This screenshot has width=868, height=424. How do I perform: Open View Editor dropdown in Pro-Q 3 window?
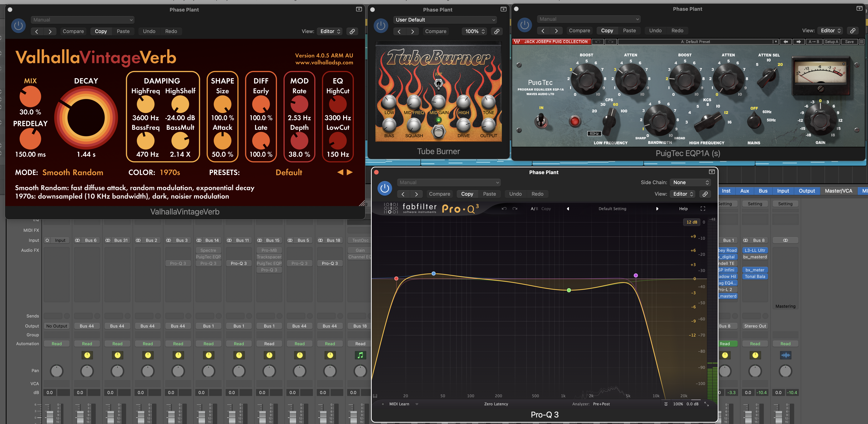point(683,194)
